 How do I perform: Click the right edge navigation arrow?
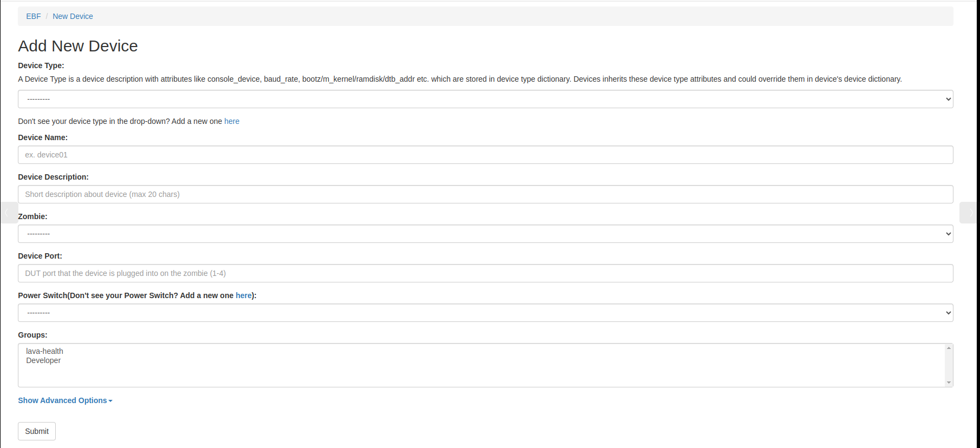point(969,213)
